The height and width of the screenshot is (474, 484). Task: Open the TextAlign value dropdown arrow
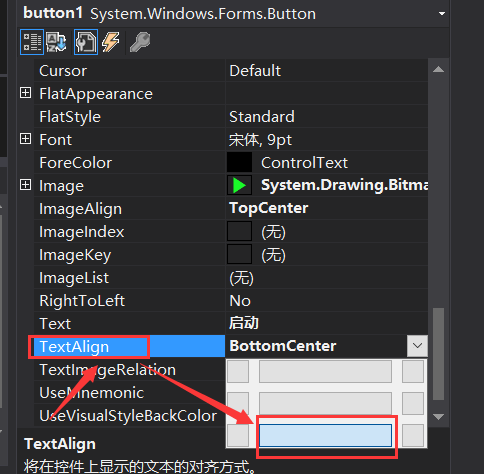click(x=417, y=346)
